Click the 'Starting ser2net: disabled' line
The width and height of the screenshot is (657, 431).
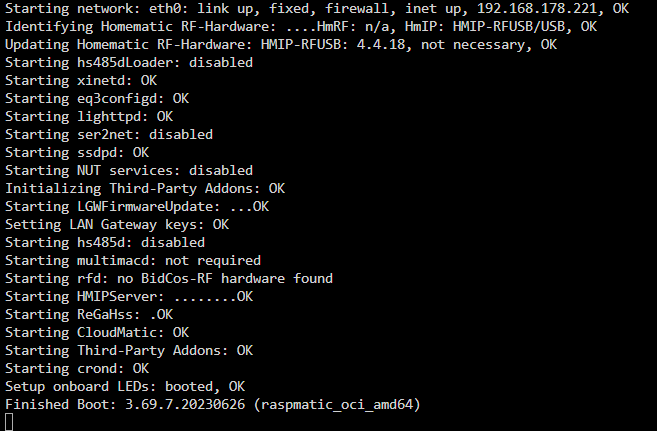coord(109,134)
